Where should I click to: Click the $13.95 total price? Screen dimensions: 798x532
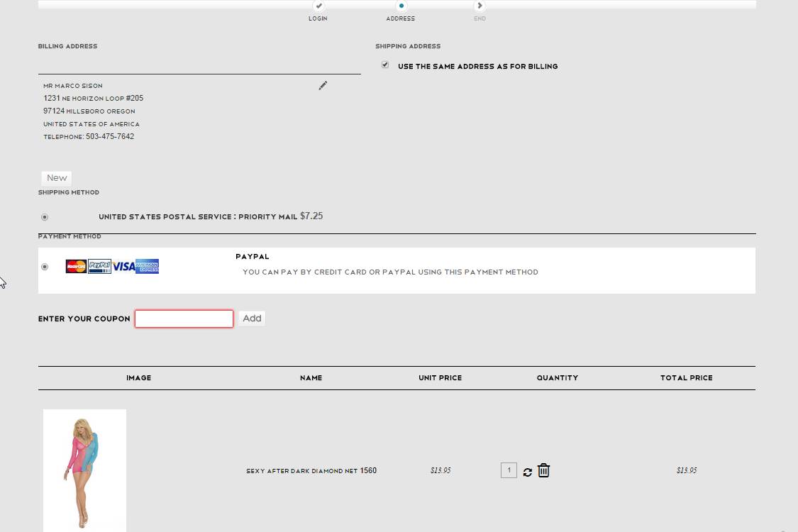pyautogui.click(x=687, y=470)
